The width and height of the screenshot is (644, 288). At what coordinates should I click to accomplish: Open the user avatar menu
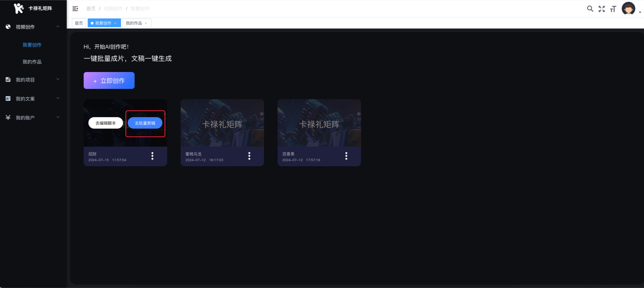coord(629,9)
